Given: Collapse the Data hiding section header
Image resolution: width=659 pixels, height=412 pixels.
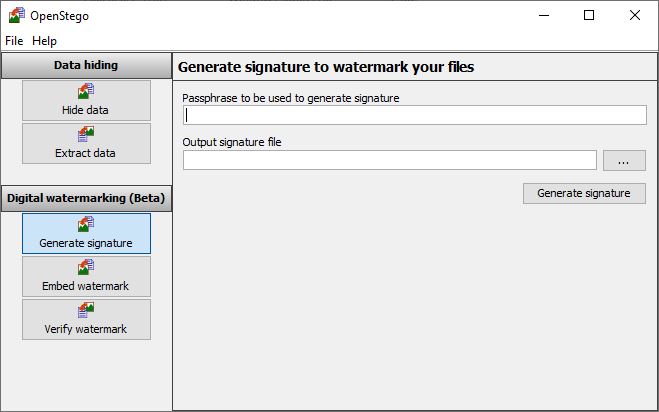Looking at the screenshot, I should pos(86,66).
